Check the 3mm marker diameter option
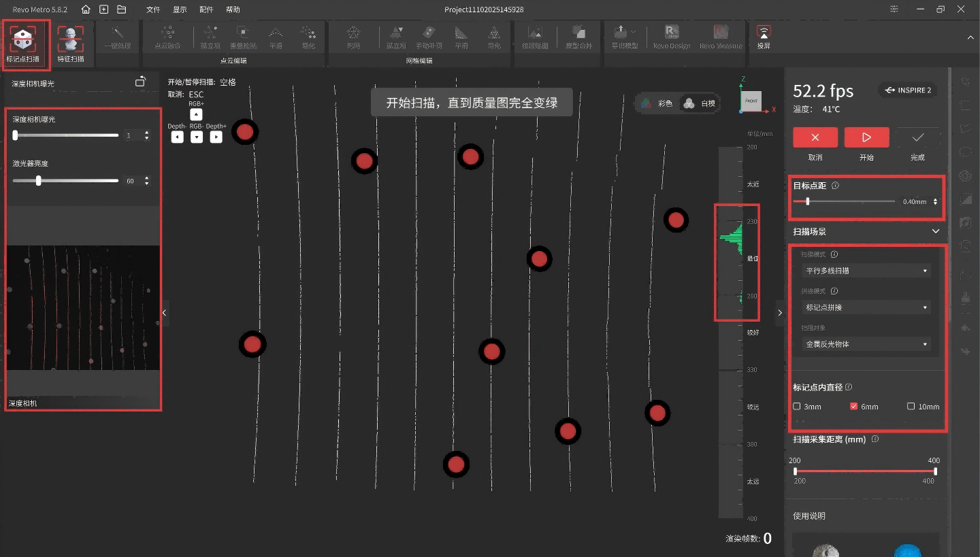 point(797,407)
